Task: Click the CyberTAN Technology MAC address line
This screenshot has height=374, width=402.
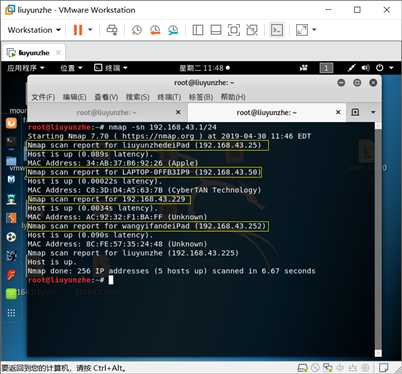Action: pos(144,190)
